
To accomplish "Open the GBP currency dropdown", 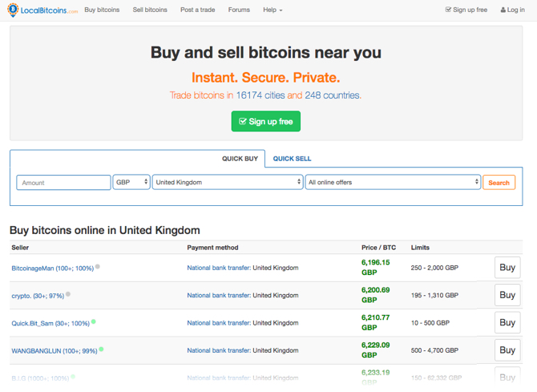I will tap(131, 182).
